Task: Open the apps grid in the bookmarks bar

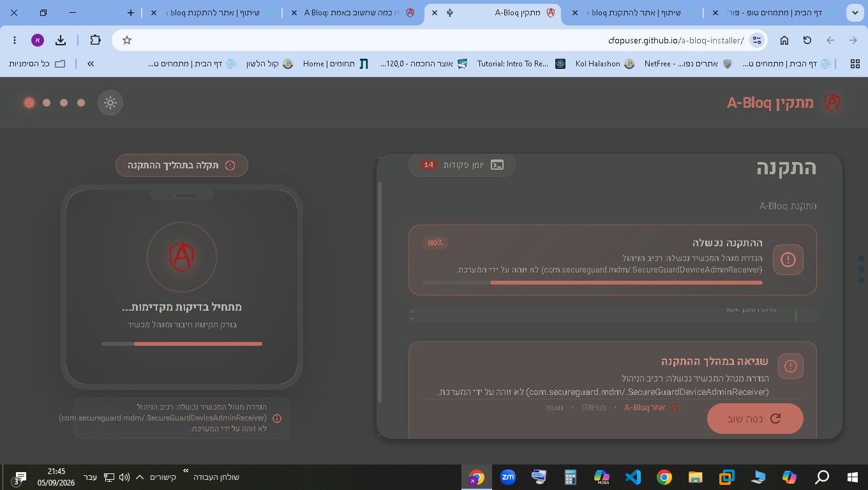Action: click(855, 63)
